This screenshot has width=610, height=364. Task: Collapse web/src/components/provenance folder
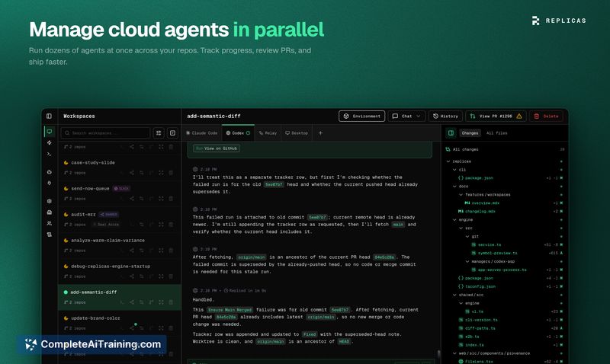coord(454,353)
